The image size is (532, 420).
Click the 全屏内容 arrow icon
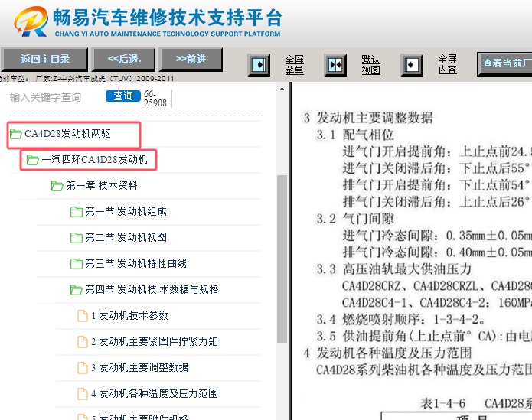tap(412, 64)
